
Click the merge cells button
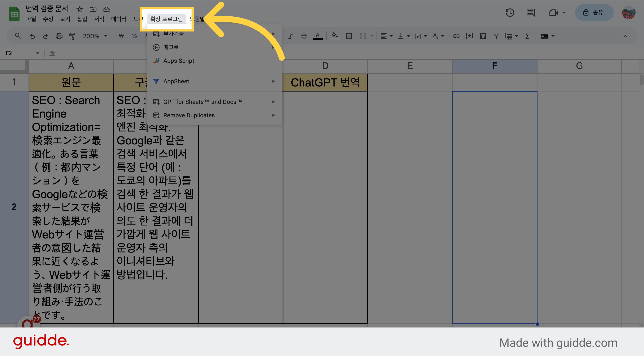(363, 36)
